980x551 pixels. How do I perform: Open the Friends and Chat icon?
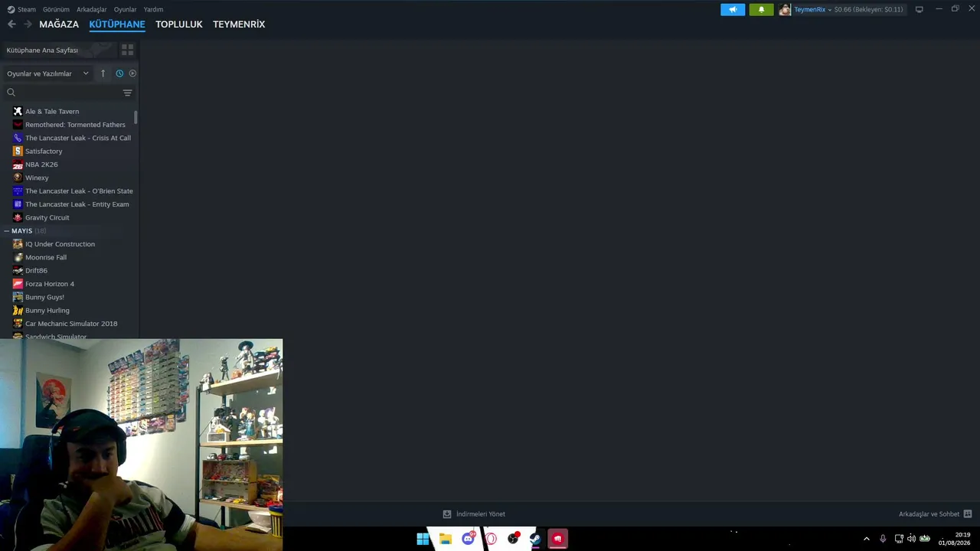pyautogui.click(x=968, y=514)
